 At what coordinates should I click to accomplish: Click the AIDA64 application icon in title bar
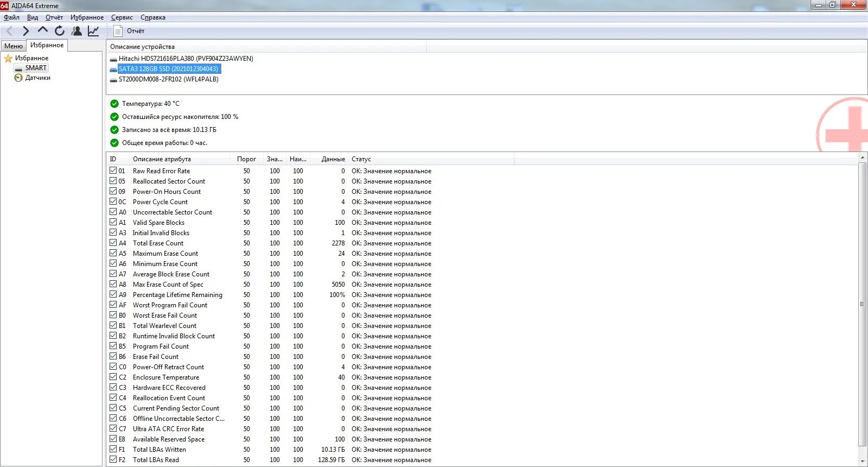pyautogui.click(x=4, y=5)
